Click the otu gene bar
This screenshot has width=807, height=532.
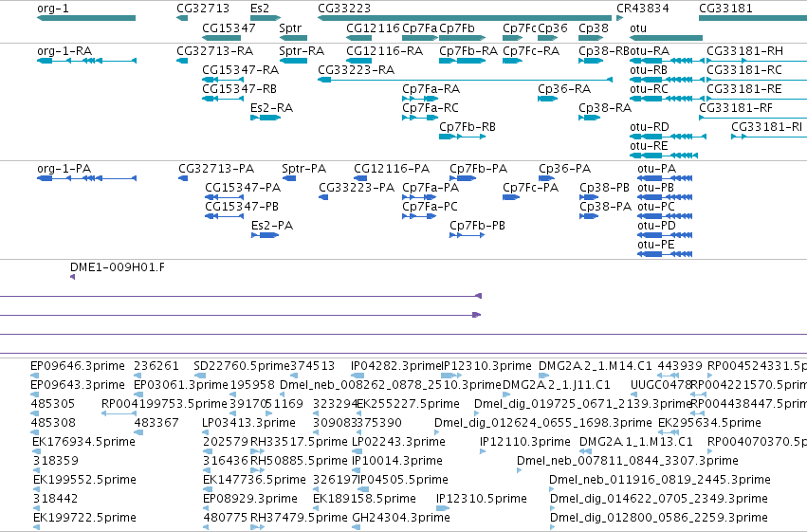click(x=666, y=38)
